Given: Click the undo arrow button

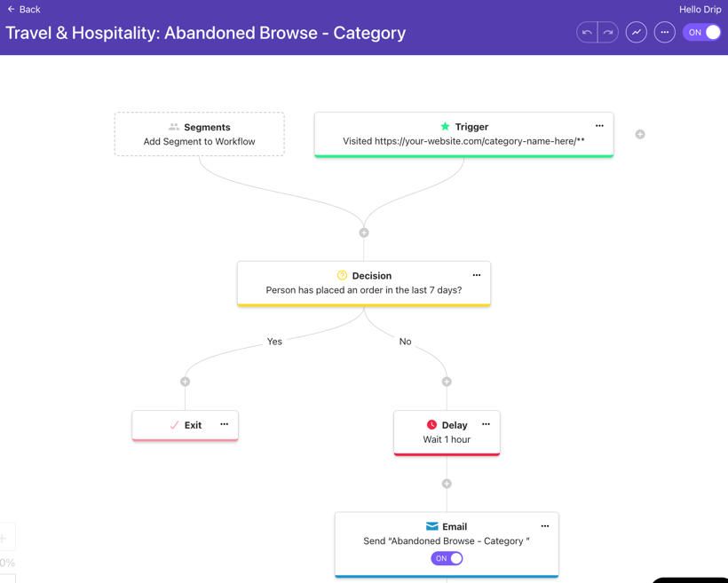Looking at the screenshot, I should click(587, 33).
